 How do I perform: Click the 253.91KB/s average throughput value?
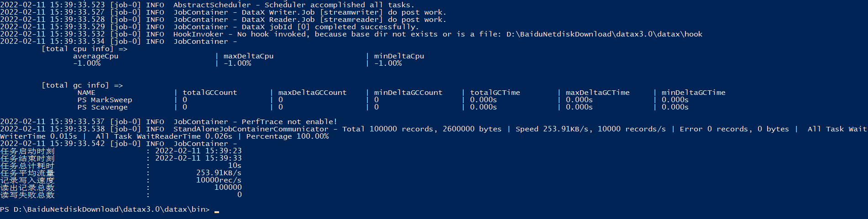pyautogui.click(x=219, y=173)
